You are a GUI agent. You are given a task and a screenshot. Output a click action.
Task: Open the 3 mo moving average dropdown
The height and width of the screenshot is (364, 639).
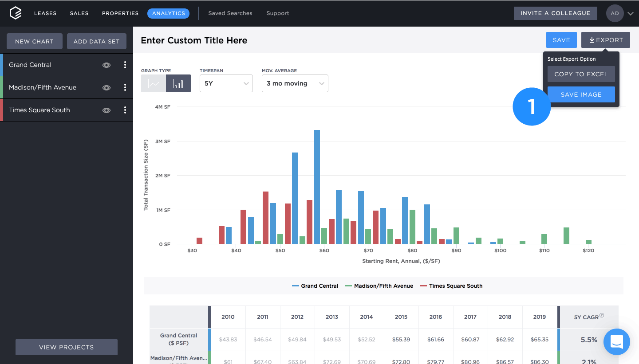(295, 83)
